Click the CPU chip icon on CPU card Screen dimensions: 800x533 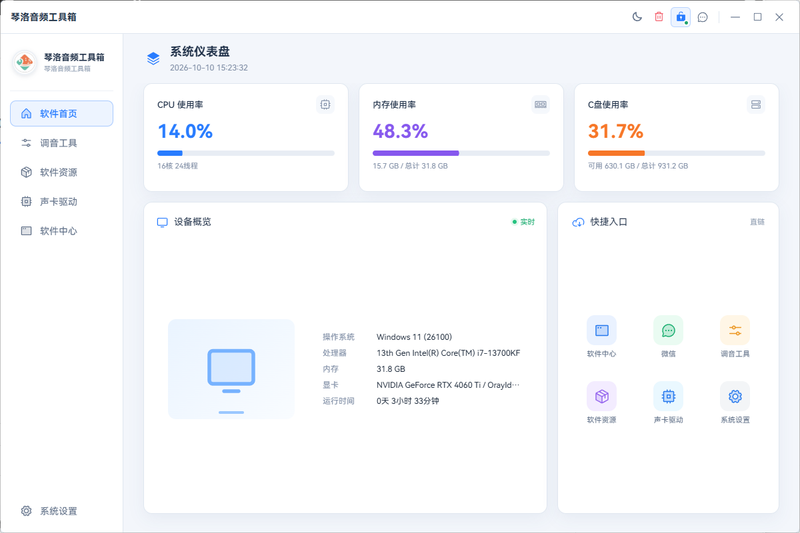tap(325, 105)
